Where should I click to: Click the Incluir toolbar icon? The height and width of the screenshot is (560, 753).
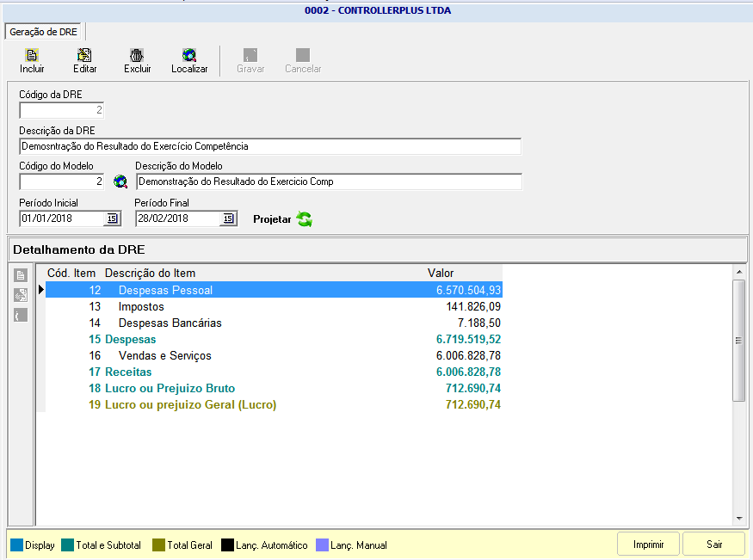(32, 55)
